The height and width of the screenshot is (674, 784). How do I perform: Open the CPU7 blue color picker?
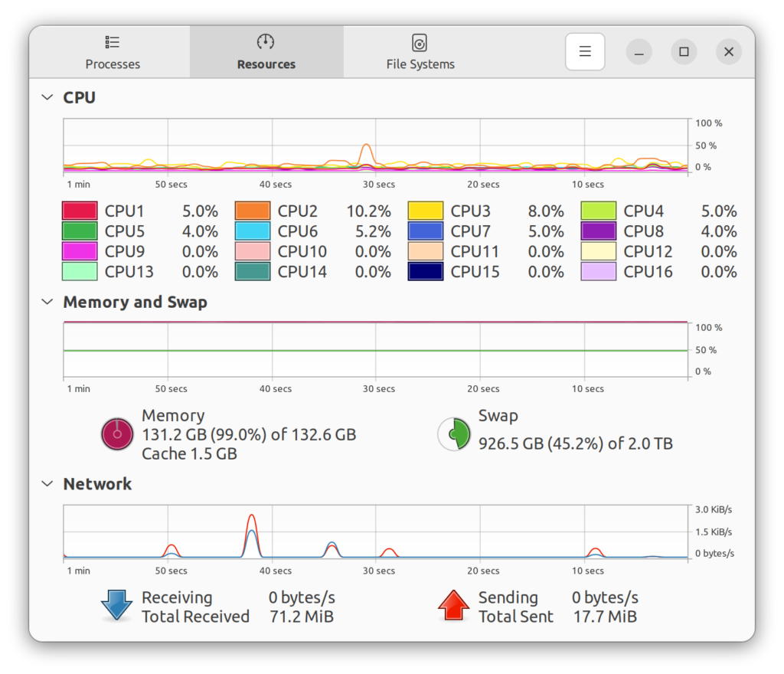tap(426, 231)
